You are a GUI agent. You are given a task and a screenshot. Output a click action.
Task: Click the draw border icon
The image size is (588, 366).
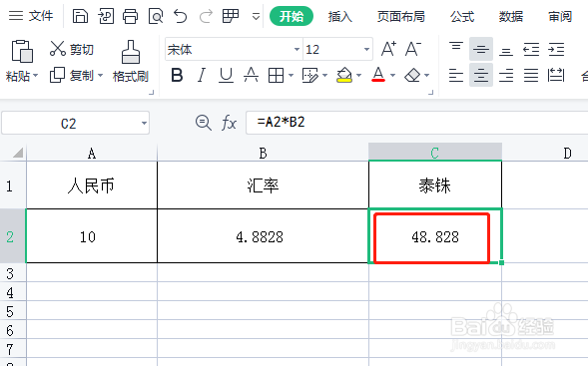coord(310,76)
